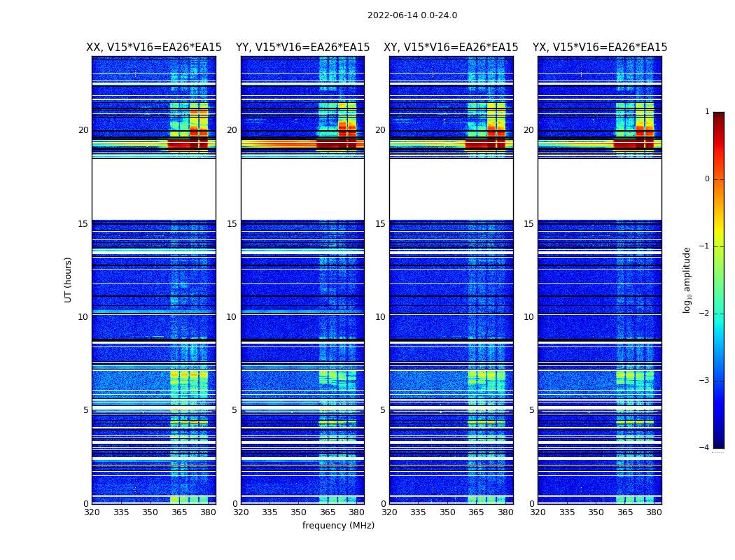Click the XY panel title text
This screenshot has height=560, width=735.
tap(451, 48)
